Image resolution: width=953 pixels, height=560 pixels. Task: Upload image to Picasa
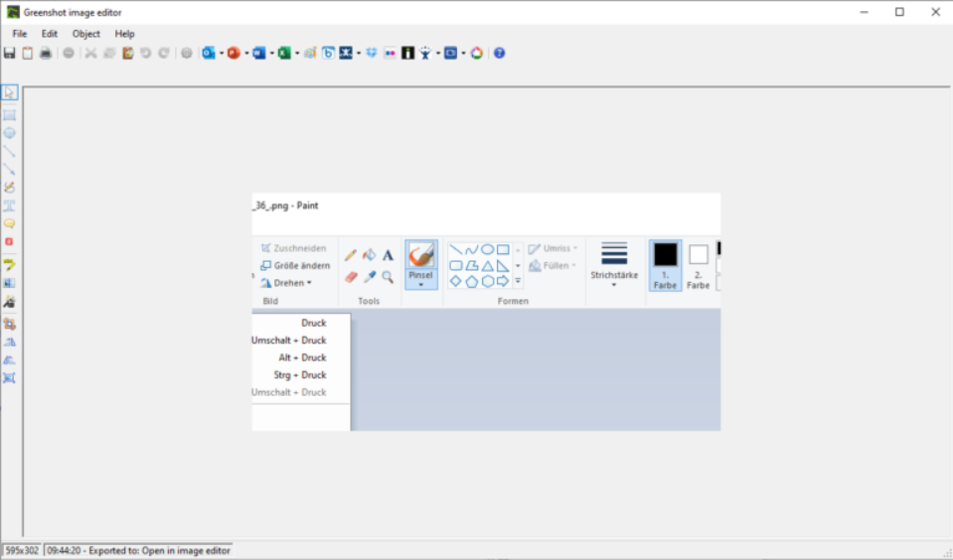click(x=477, y=54)
